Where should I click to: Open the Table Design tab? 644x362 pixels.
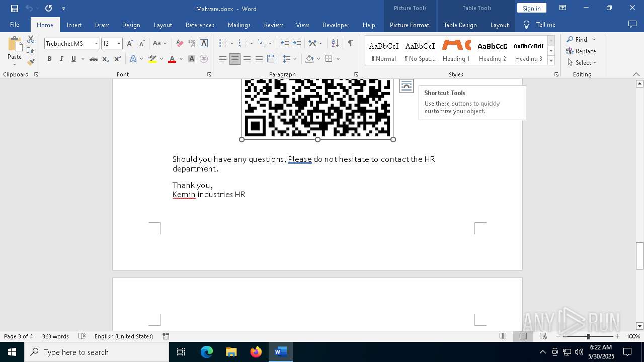(x=460, y=25)
